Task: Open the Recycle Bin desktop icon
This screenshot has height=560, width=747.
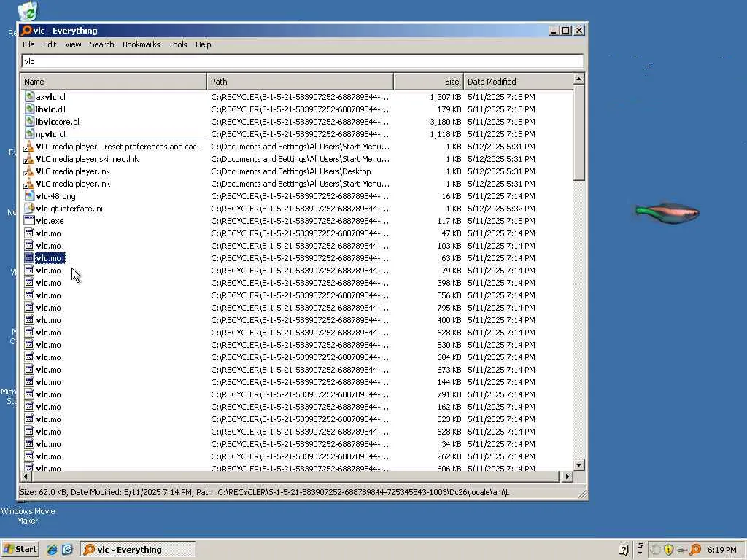Action: (28, 12)
